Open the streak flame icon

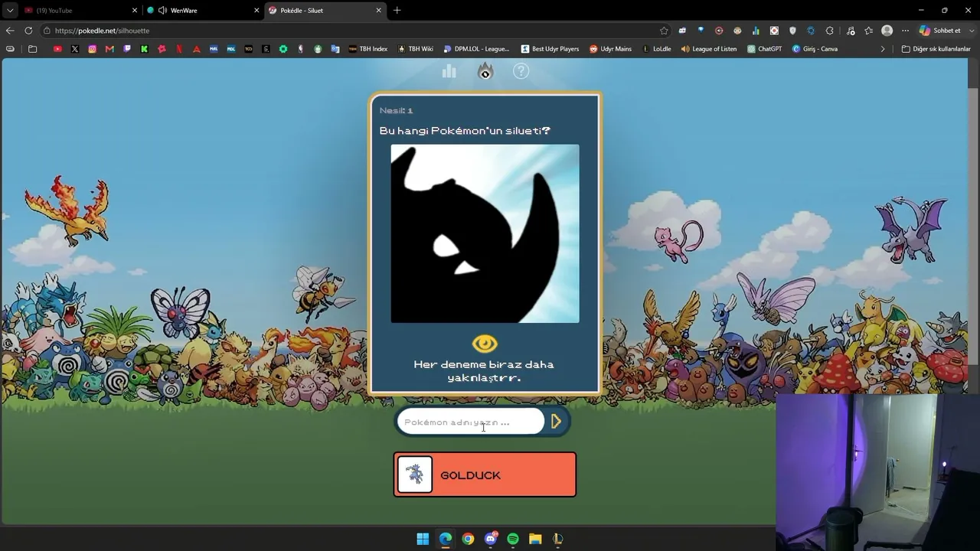(485, 71)
